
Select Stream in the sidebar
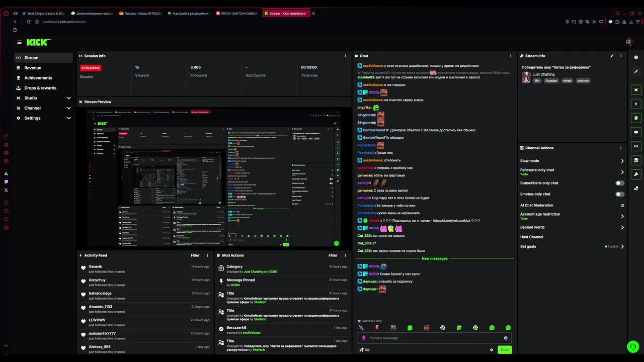point(44,58)
